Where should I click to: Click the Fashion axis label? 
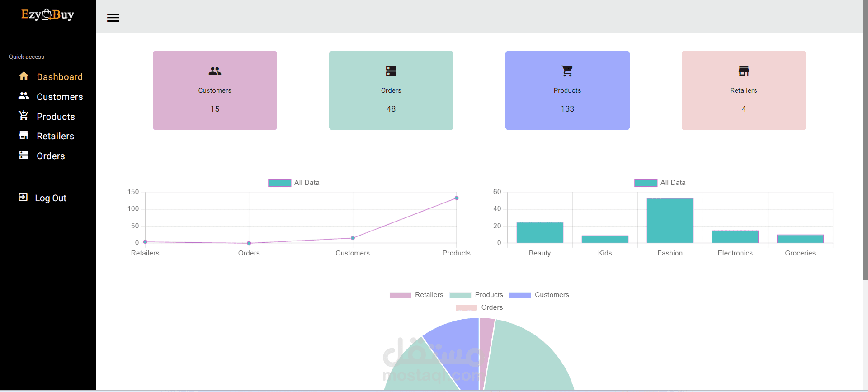(670, 253)
